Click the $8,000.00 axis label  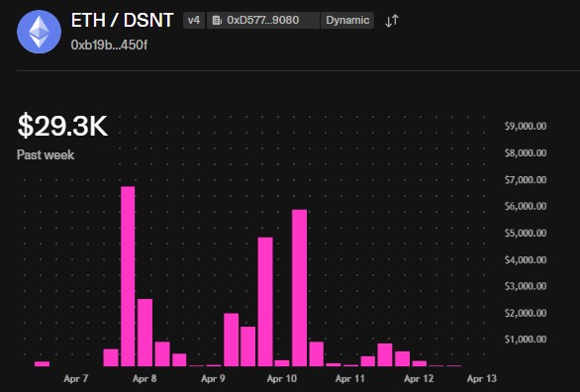pos(526,152)
